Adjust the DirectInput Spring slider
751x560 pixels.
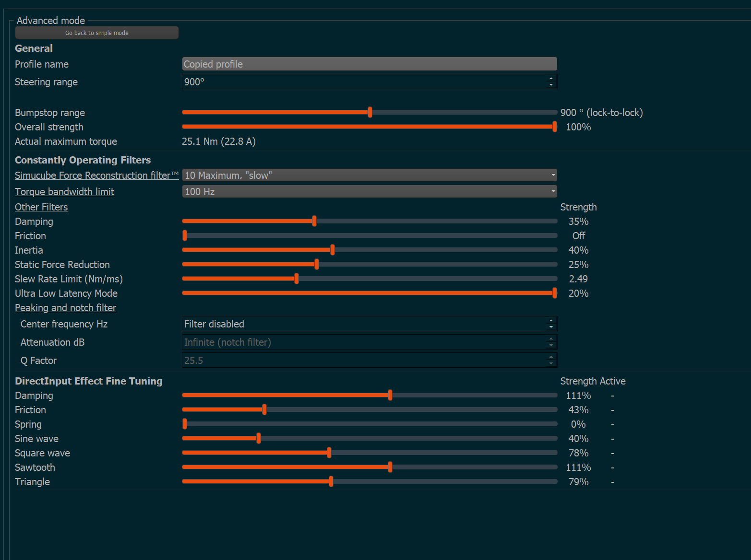370,424
